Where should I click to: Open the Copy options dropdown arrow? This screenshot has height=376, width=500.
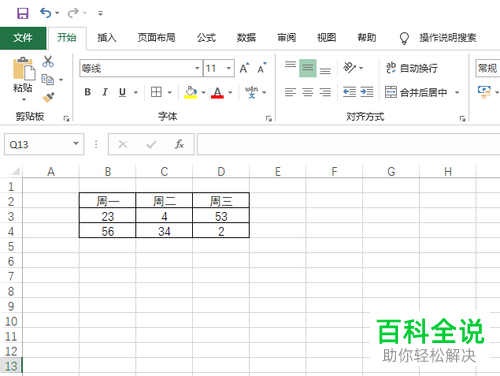click(x=61, y=80)
